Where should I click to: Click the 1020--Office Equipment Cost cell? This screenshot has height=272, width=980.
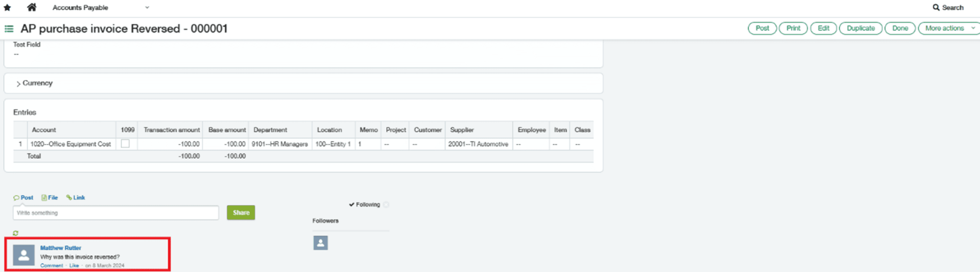point(71,144)
